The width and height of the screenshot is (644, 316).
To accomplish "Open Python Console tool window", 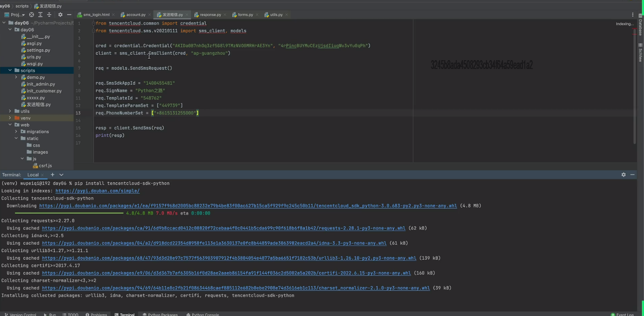I will pos(203,314).
